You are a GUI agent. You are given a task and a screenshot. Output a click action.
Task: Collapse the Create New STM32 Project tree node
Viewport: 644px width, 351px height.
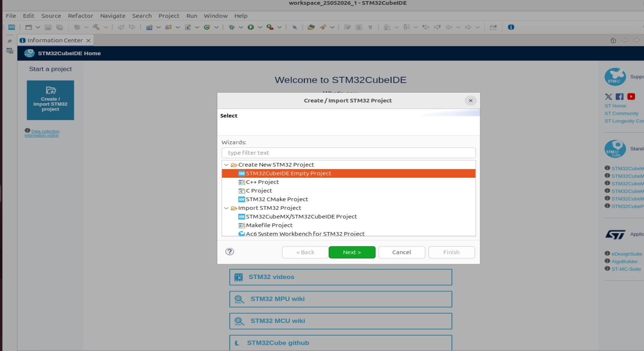point(226,165)
